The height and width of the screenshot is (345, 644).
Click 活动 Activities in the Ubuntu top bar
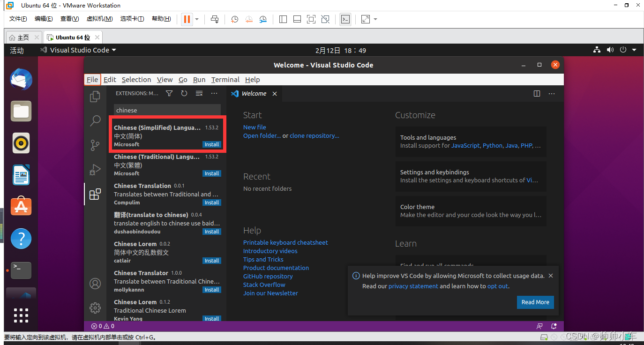click(x=17, y=50)
